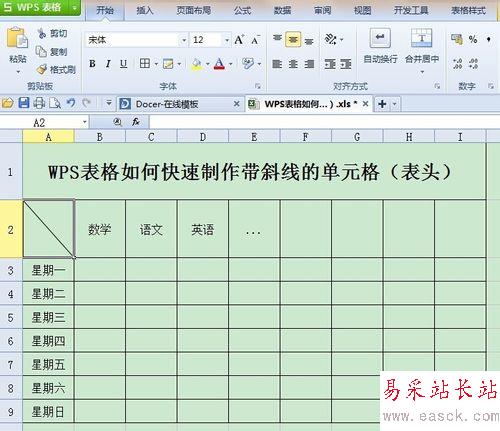Open the font name dropdown
This screenshot has height=431, width=500.
tap(184, 40)
